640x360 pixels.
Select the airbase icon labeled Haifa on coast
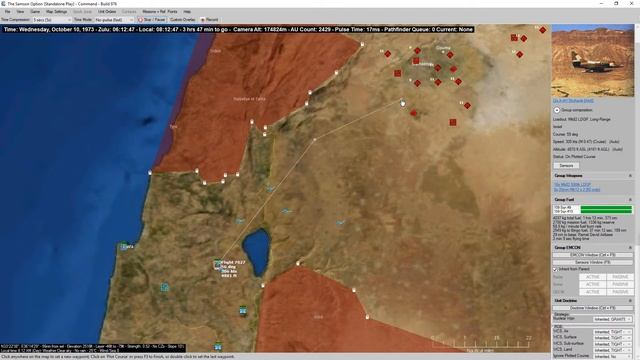(124, 246)
